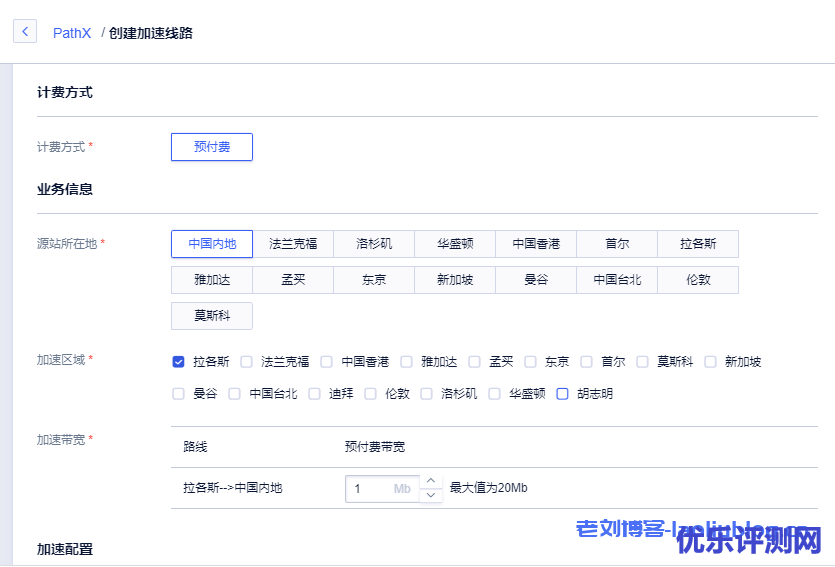Select the 预付费 billing option
The image size is (835, 567).
click(x=212, y=147)
